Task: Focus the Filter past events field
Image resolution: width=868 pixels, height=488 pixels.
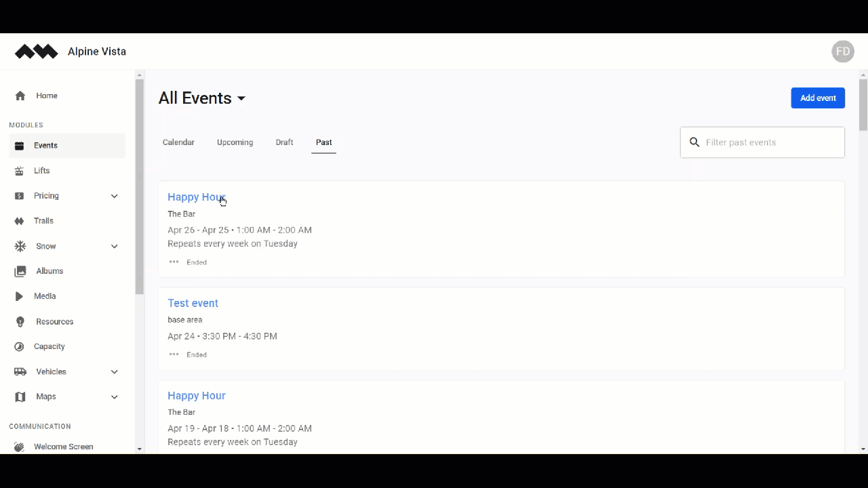Action: (763, 142)
